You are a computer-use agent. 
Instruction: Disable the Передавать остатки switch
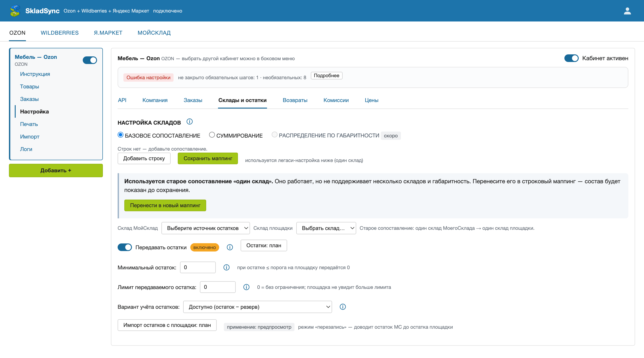pyautogui.click(x=125, y=247)
